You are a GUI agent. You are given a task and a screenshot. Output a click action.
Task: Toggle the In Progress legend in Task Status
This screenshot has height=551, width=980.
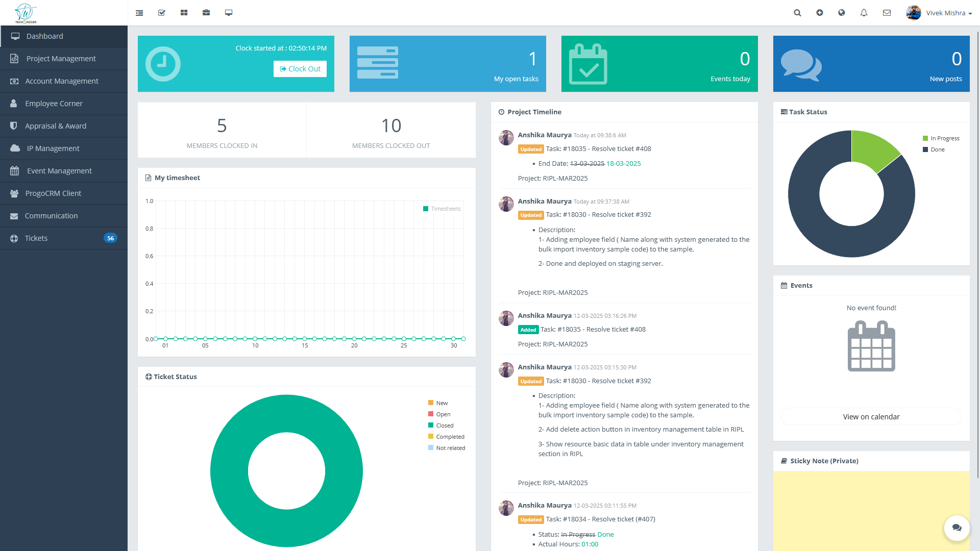coord(944,138)
